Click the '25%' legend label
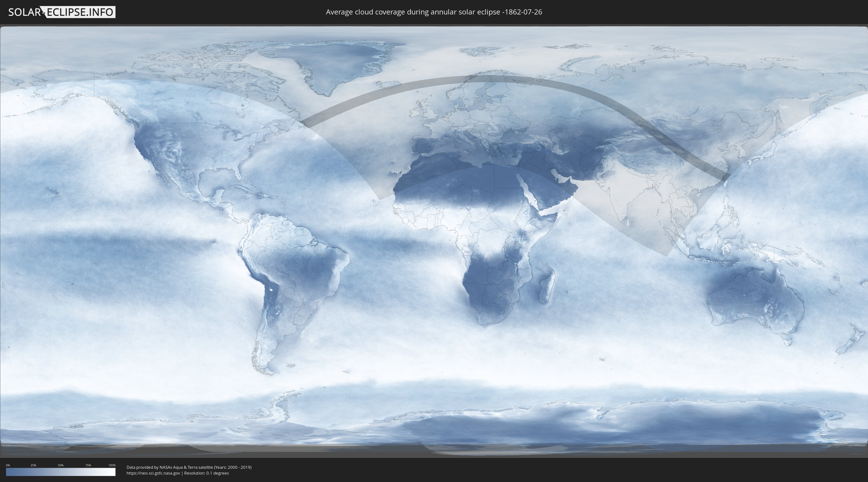868x482 pixels. (33, 465)
